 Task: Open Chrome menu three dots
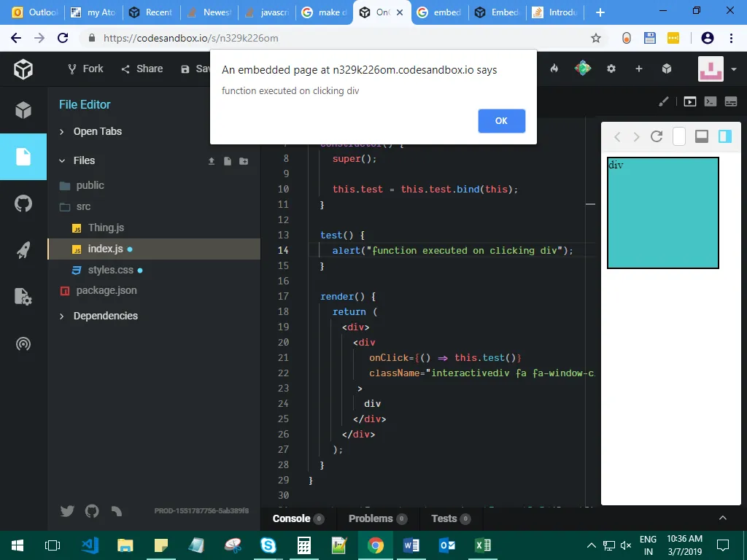coord(731,38)
